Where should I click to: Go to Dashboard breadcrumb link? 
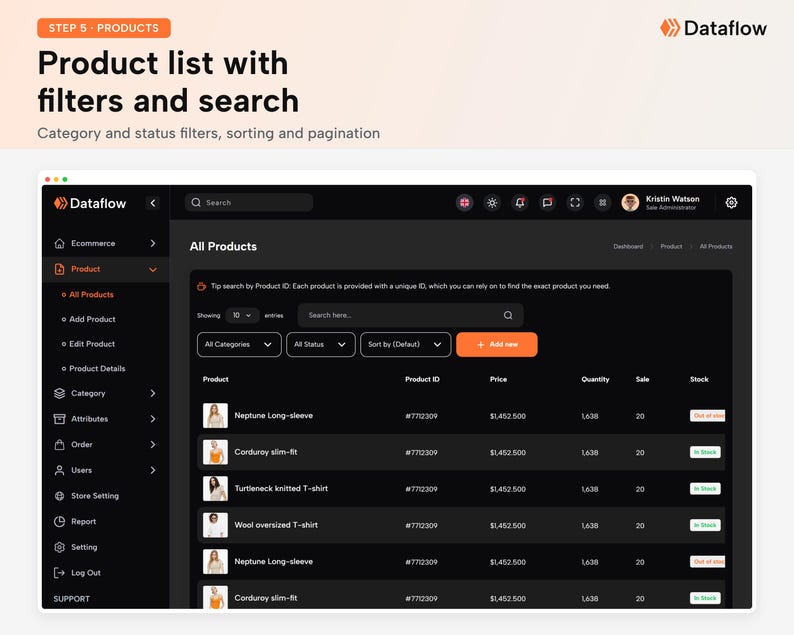click(x=628, y=247)
